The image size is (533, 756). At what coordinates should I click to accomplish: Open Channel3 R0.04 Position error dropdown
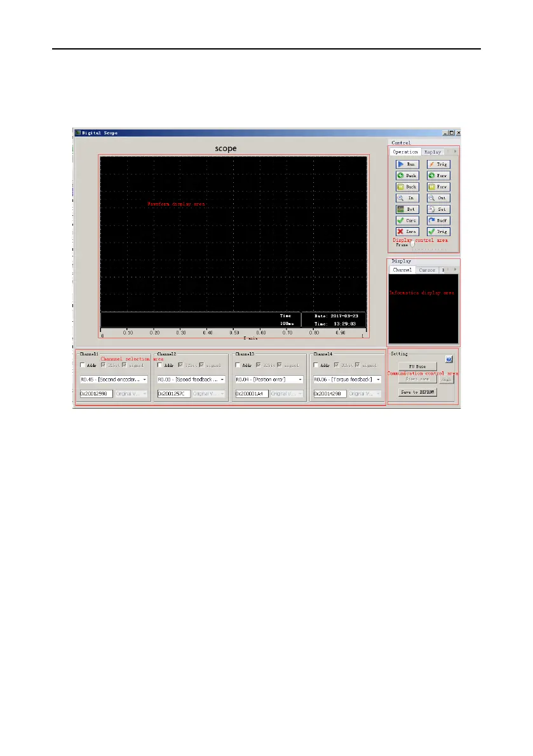[269, 380]
